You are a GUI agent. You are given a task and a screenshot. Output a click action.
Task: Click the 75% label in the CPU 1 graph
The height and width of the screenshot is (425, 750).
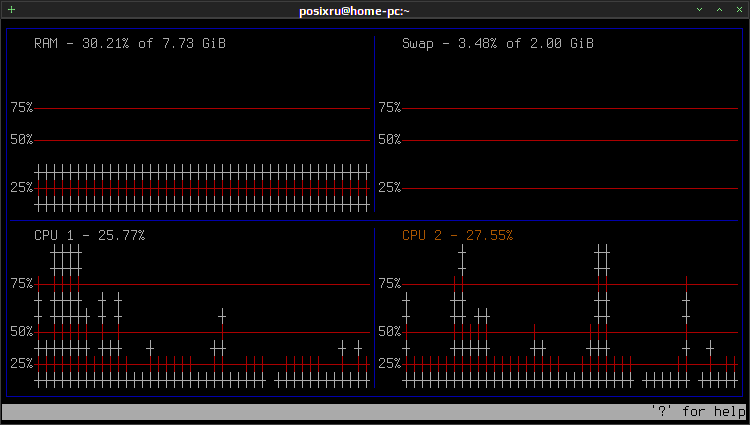[x=22, y=283]
